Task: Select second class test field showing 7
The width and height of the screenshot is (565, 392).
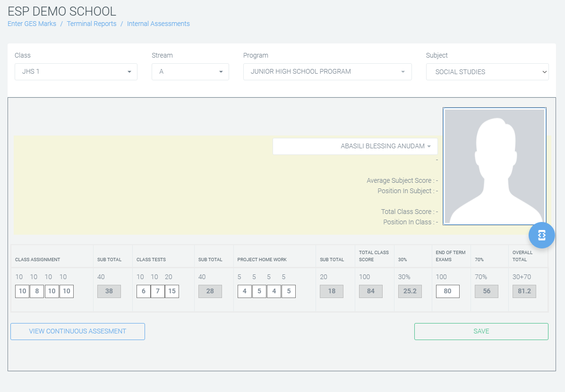Action: [x=158, y=291]
